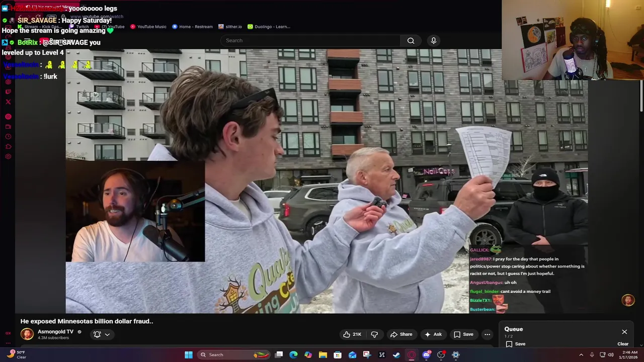Open notification bell dropdown for Asmongold TV
The width and height of the screenshot is (644, 362).
tap(102, 334)
